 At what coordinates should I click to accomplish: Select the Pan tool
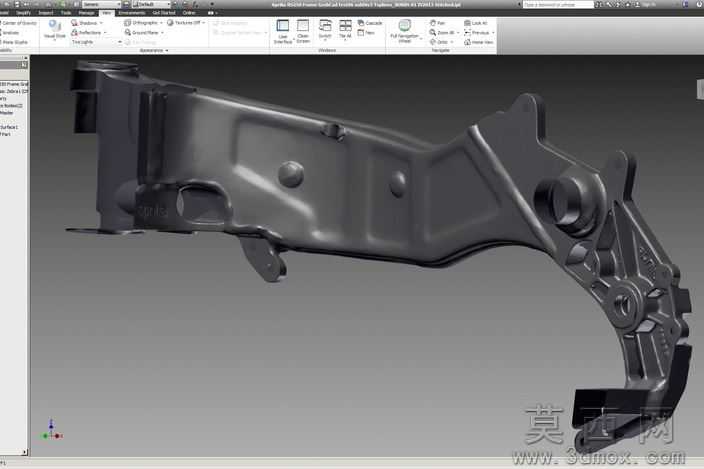click(x=438, y=23)
